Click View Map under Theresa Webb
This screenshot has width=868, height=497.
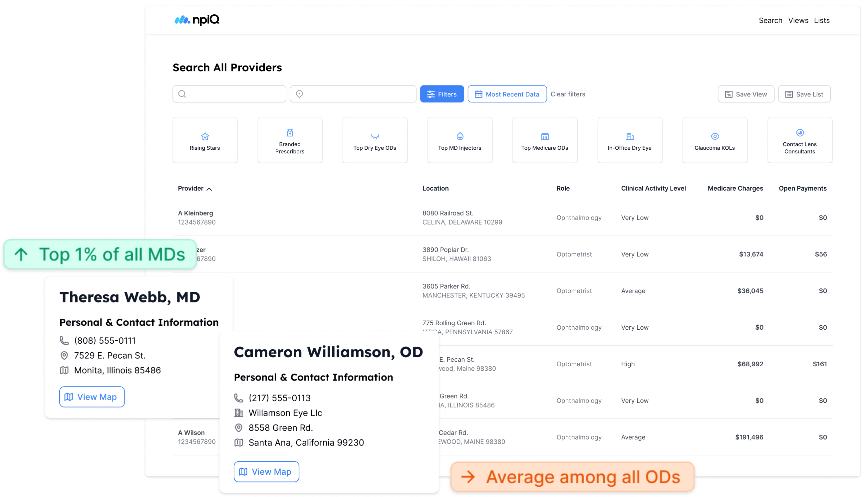coord(92,397)
